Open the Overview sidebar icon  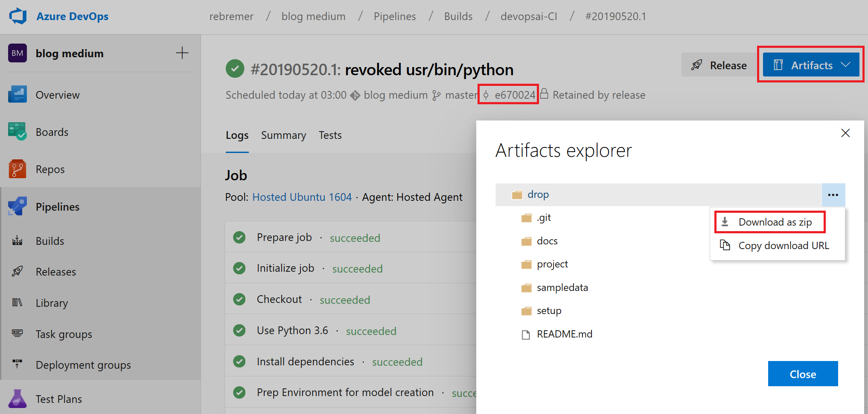pyautogui.click(x=17, y=95)
